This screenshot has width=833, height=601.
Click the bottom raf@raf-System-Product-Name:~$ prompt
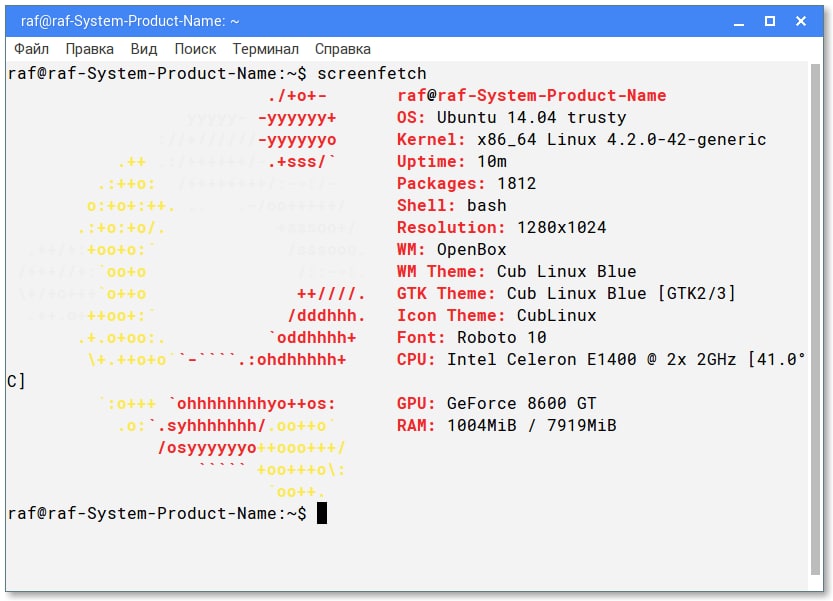point(157,514)
